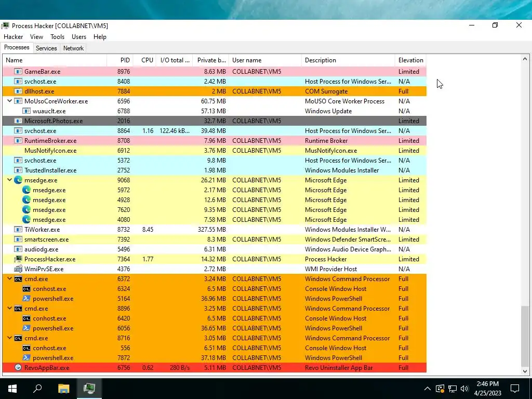Click Process Hacker title bar icon

(x=5, y=26)
